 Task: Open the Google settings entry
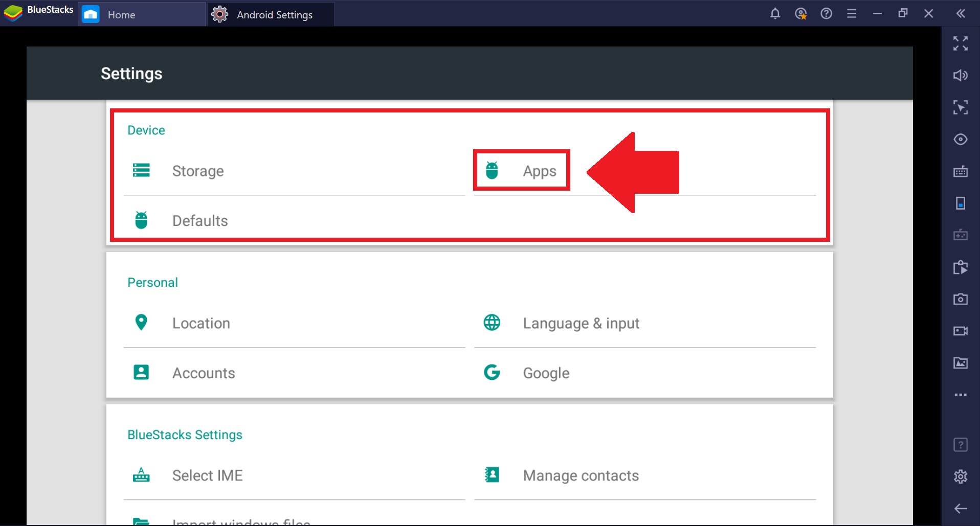click(645, 373)
